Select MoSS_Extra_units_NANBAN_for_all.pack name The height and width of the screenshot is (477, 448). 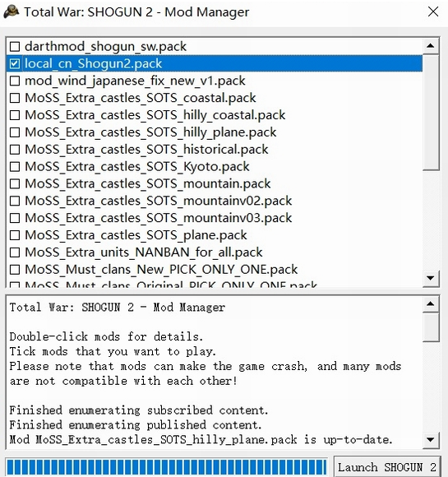click(x=143, y=252)
